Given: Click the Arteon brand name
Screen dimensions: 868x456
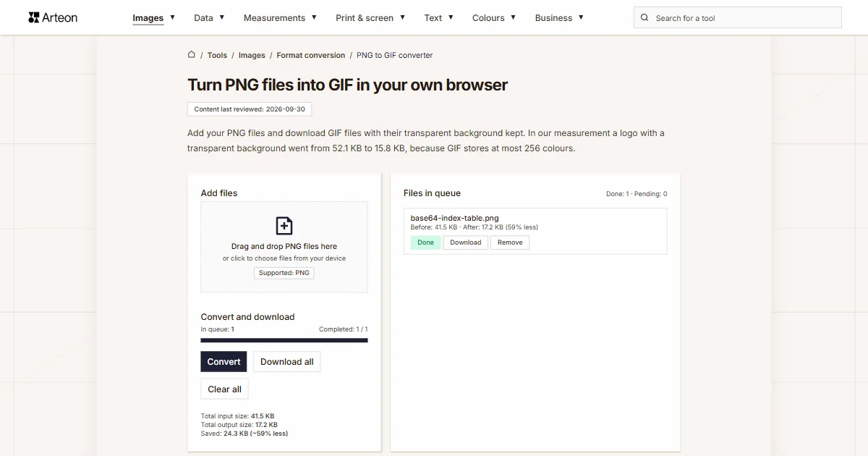Looking at the screenshot, I should (60, 17).
